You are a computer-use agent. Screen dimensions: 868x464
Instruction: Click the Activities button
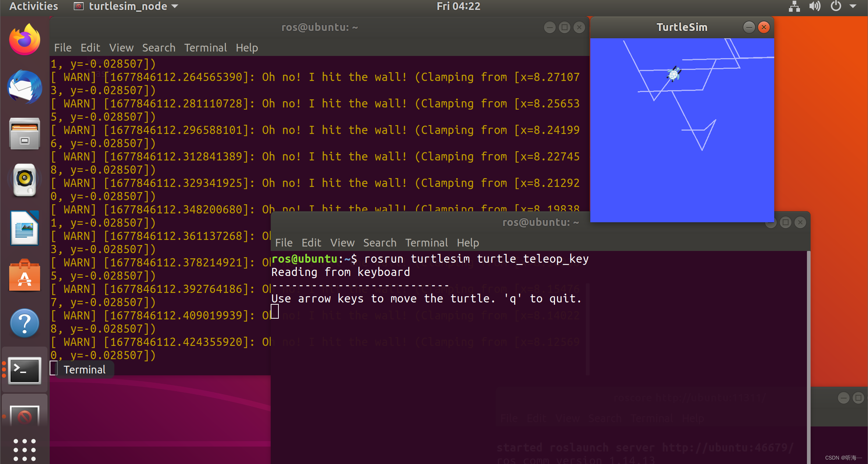(x=33, y=6)
